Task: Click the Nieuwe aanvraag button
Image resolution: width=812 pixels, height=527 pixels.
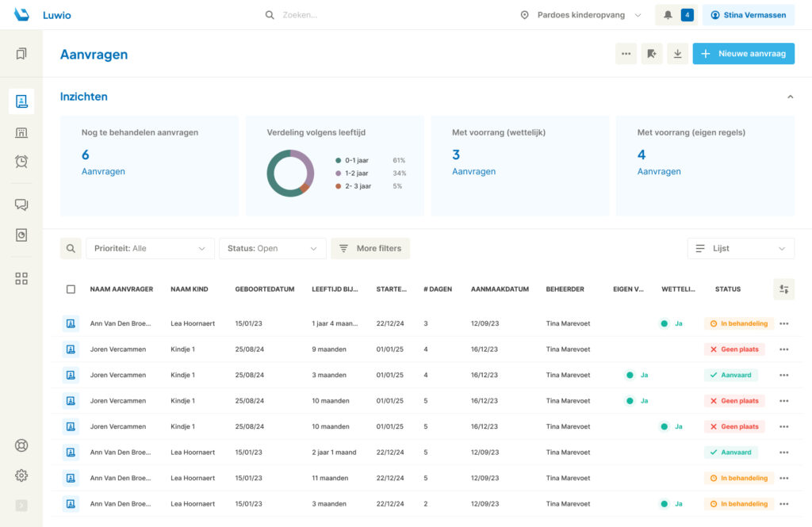Action: (x=744, y=54)
